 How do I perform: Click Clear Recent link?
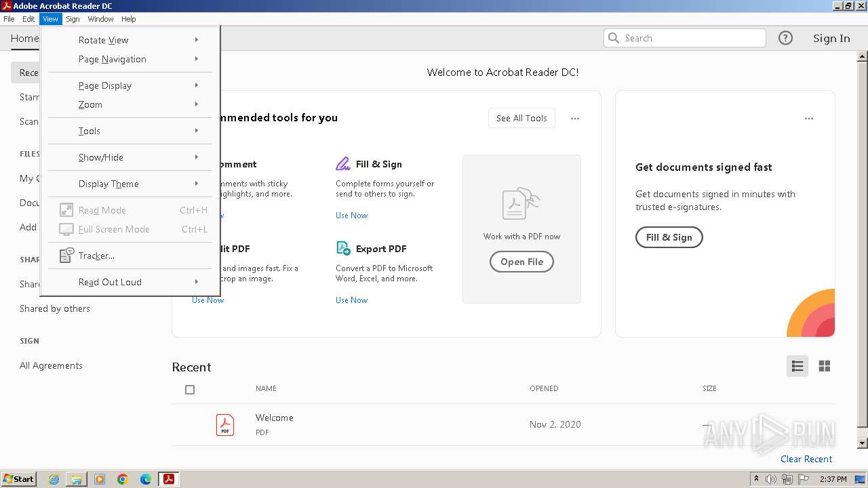806,459
